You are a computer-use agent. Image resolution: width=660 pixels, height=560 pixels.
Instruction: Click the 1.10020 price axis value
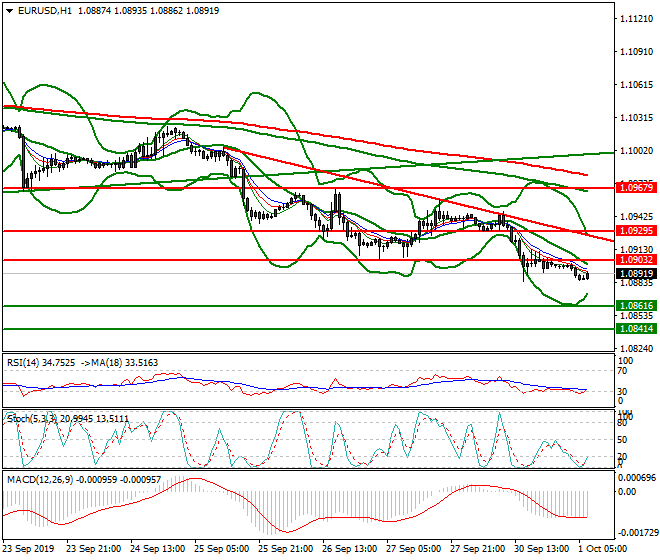click(x=636, y=151)
